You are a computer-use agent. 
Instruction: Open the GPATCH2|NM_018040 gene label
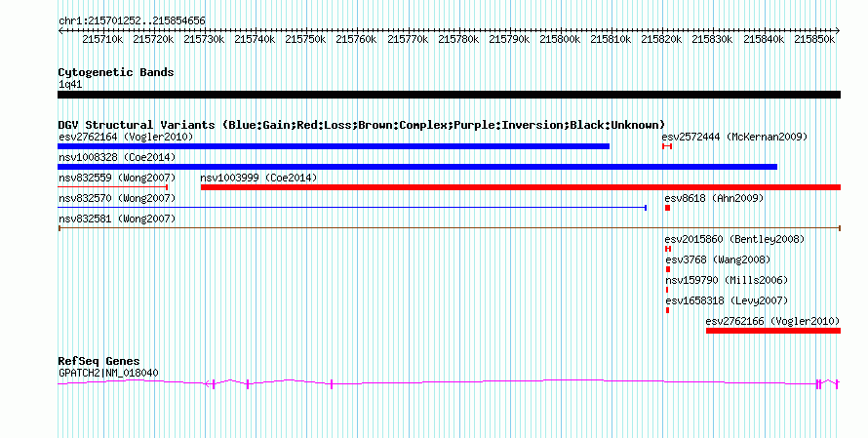(108, 374)
